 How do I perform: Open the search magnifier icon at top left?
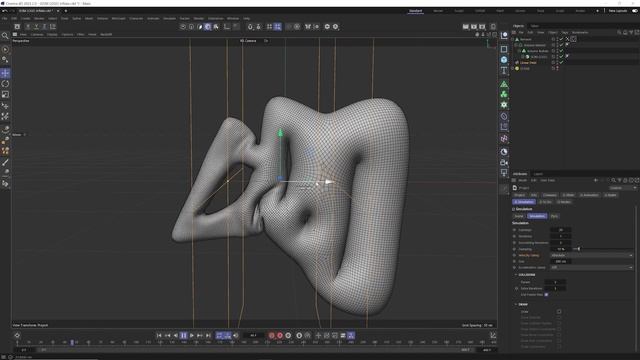pyautogui.click(x=5, y=36)
